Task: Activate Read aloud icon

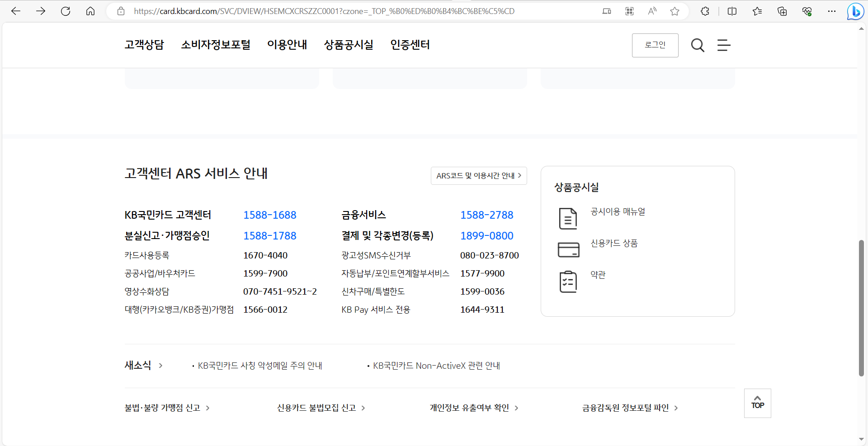Action: 652,11
